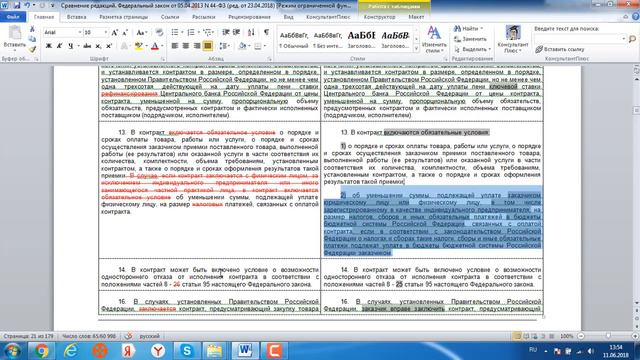This screenshot has width=640, height=360.
Task: Adjust the zoom slider in status bar
Action: (608, 336)
